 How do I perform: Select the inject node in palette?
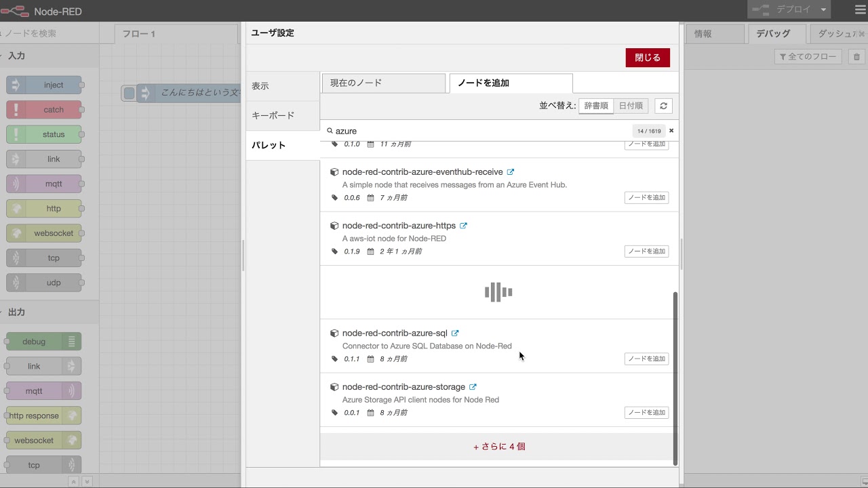pyautogui.click(x=44, y=85)
